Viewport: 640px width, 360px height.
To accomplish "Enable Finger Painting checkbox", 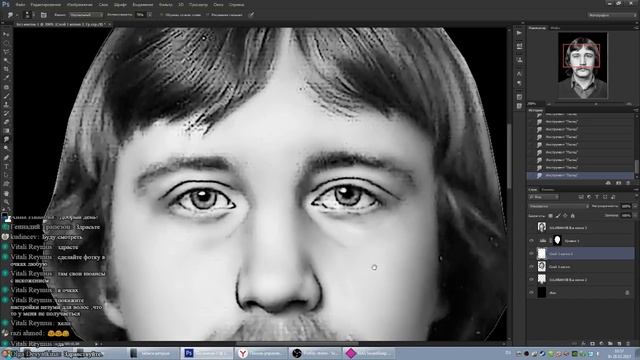I will [x=208, y=15].
